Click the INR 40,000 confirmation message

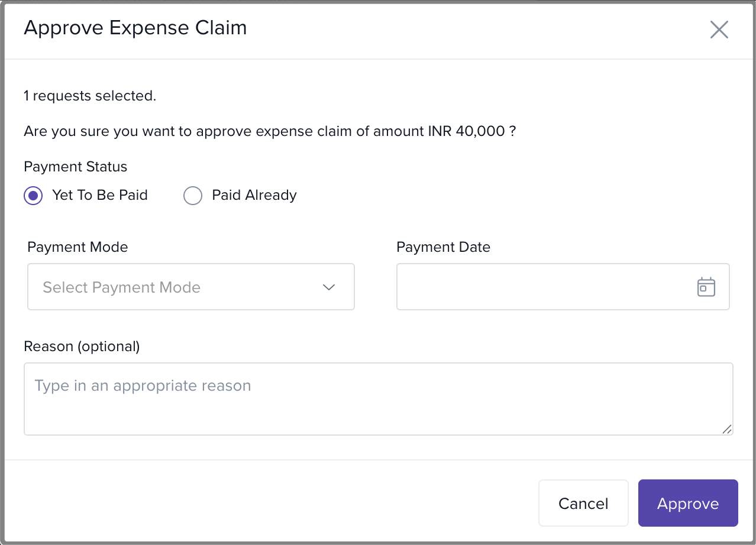(270, 131)
